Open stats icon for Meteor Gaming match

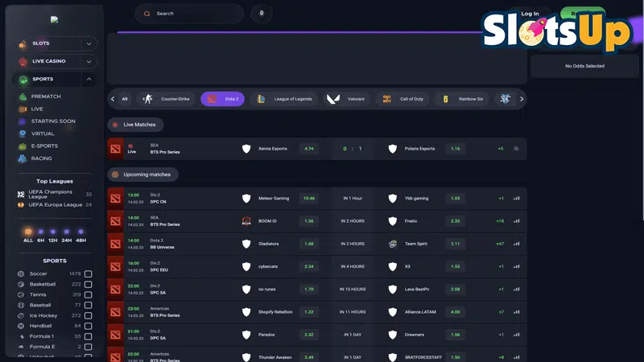tap(516, 198)
